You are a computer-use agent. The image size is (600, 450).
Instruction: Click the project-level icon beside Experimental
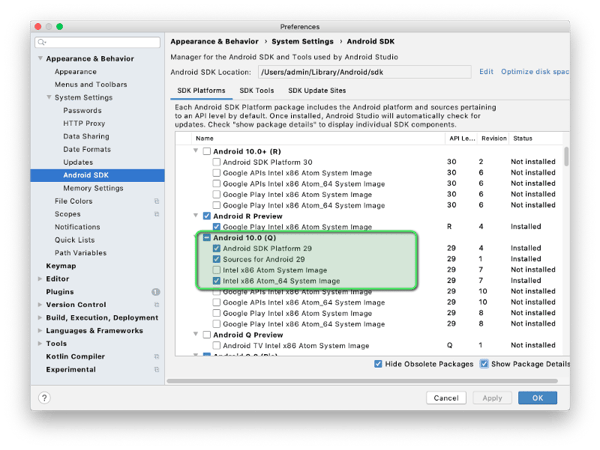157,370
